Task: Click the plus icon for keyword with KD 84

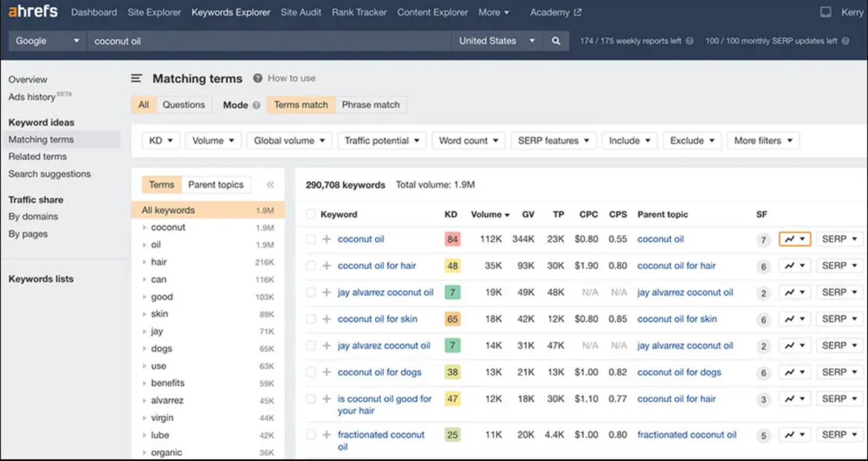Action: click(x=327, y=239)
